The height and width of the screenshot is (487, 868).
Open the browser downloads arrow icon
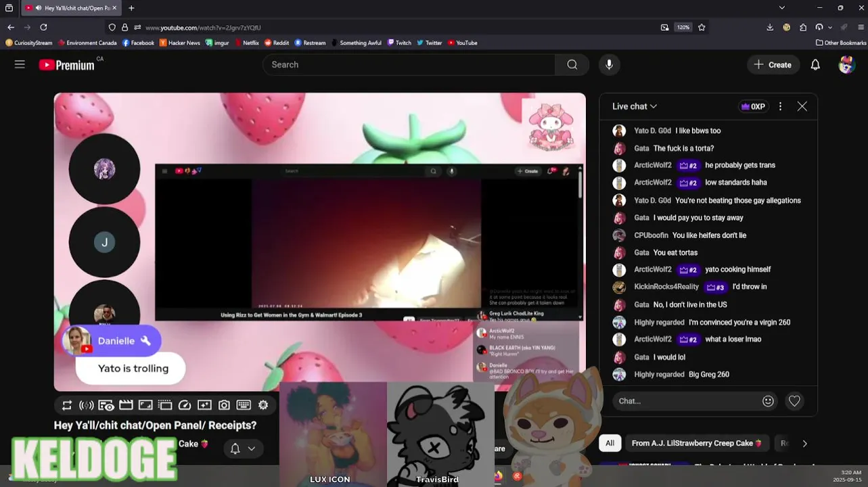click(x=770, y=28)
